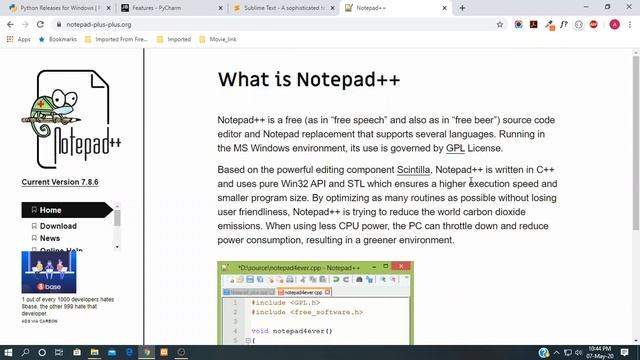Open the red ABP adblock extension
640x360 pixels.
click(x=593, y=24)
